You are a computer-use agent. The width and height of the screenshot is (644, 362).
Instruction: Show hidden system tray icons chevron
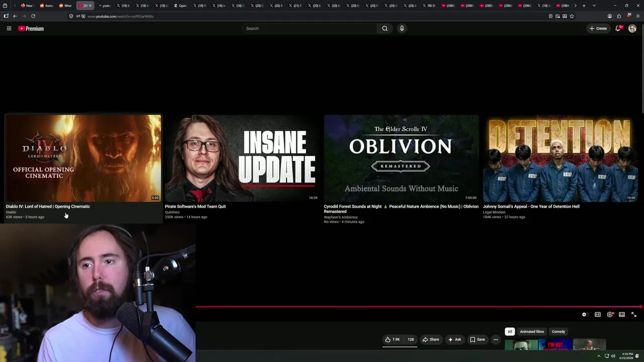click(x=599, y=356)
